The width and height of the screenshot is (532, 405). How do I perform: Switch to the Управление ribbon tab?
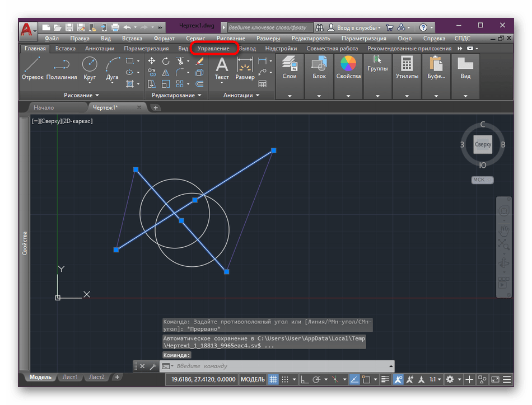(x=213, y=49)
